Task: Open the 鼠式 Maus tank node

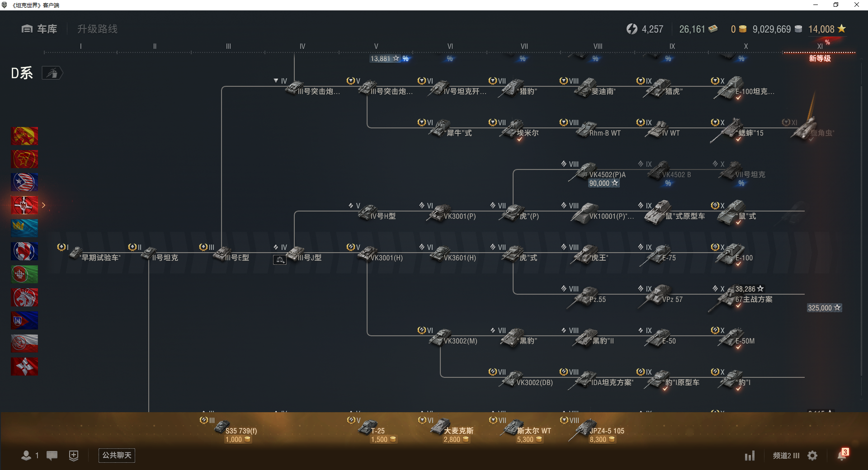Action: pos(733,212)
